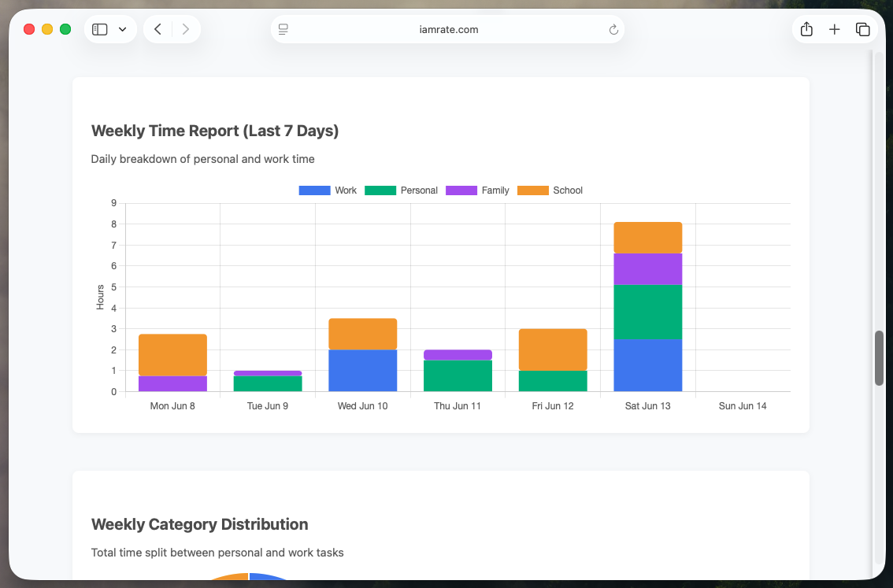
Task: Click the 'Daily breakdown of personal and work time' text
Action: click(202, 159)
